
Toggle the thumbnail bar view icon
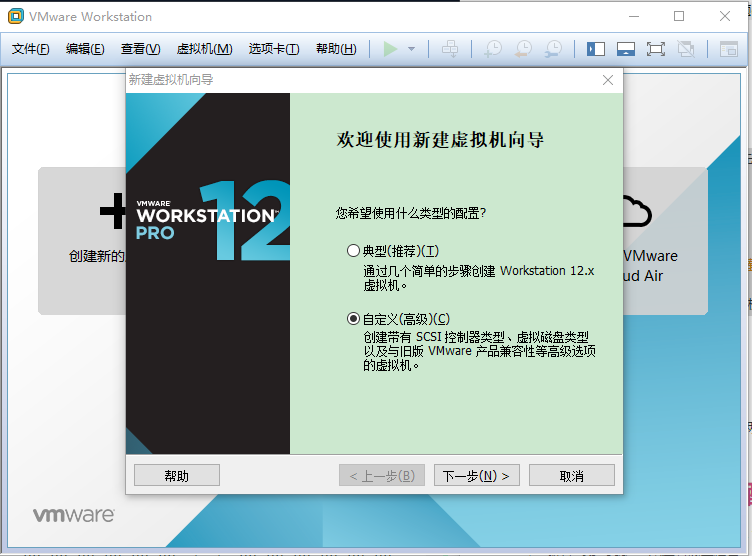click(626, 49)
